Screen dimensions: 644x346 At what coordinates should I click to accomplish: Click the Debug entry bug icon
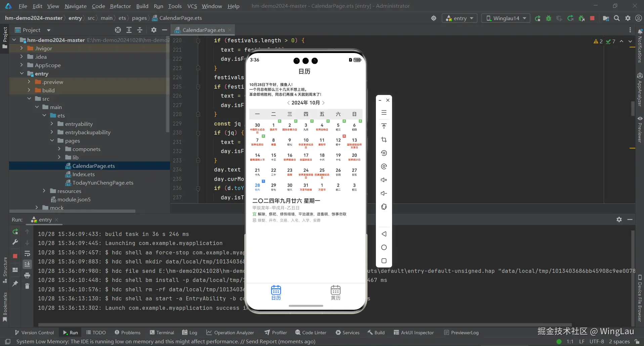549,18
